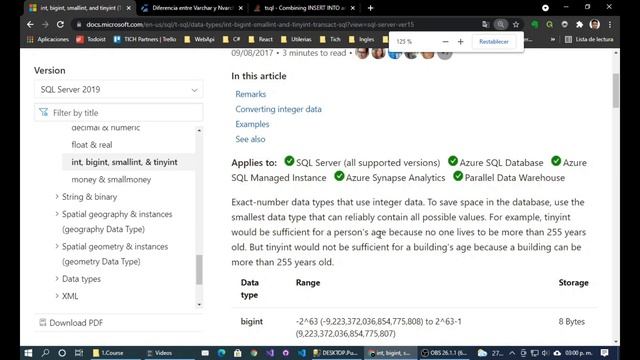Launch Microsoft Edge from taskbar
The width and height of the screenshot is (640, 360).
(221, 353)
